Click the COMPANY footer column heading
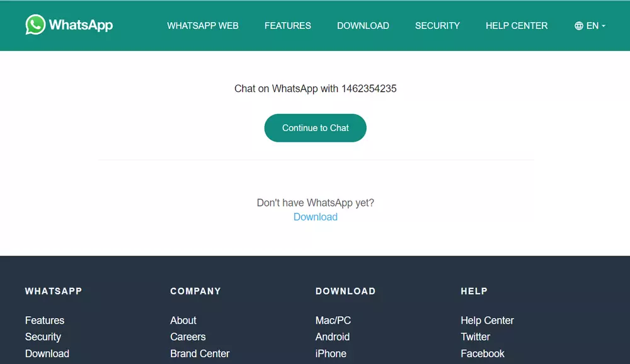630x364 pixels. coord(195,292)
